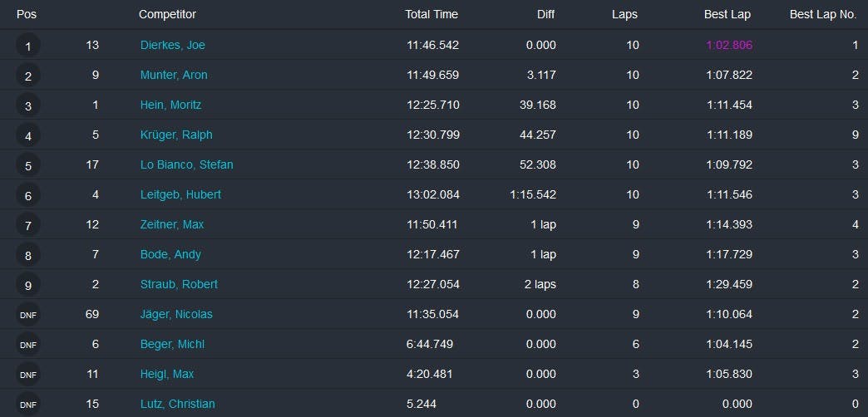Open competitor Krüger, Ralph
This screenshot has width=868, height=417.
[176, 135]
